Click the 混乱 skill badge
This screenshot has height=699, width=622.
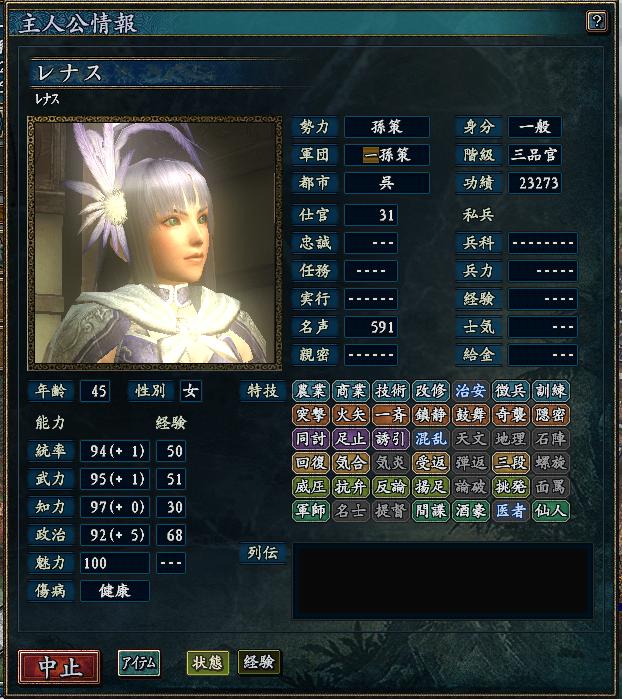pyautogui.click(x=430, y=439)
